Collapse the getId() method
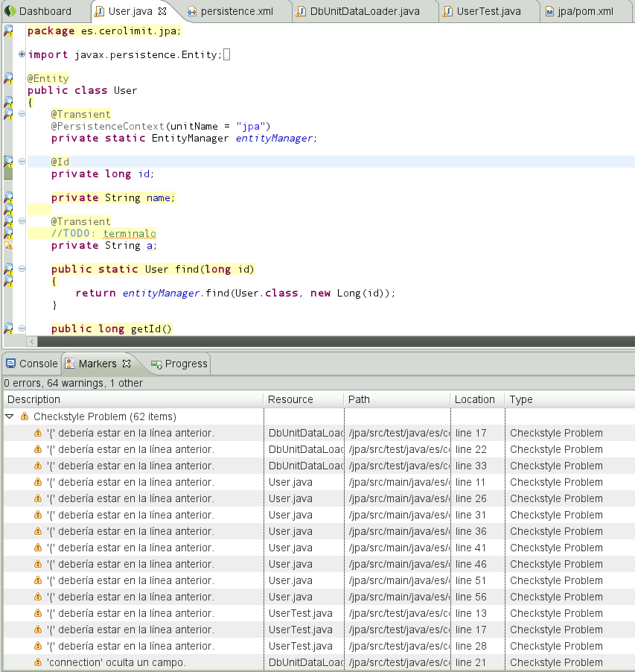Viewport: 635px width, 672px height. click(x=22, y=329)
